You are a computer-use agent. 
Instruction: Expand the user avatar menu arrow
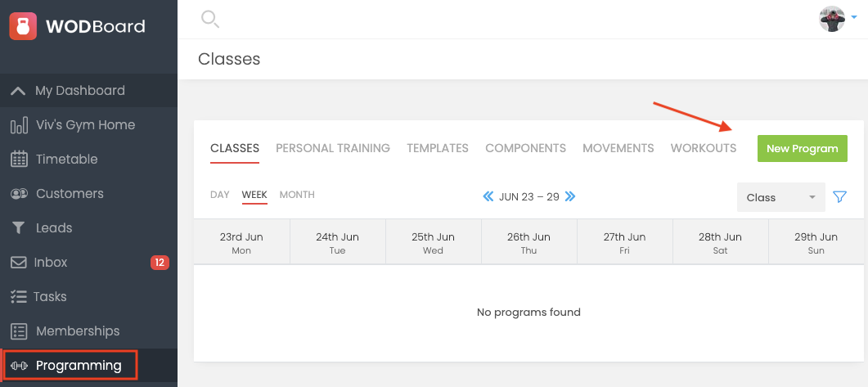pos(853,18)
